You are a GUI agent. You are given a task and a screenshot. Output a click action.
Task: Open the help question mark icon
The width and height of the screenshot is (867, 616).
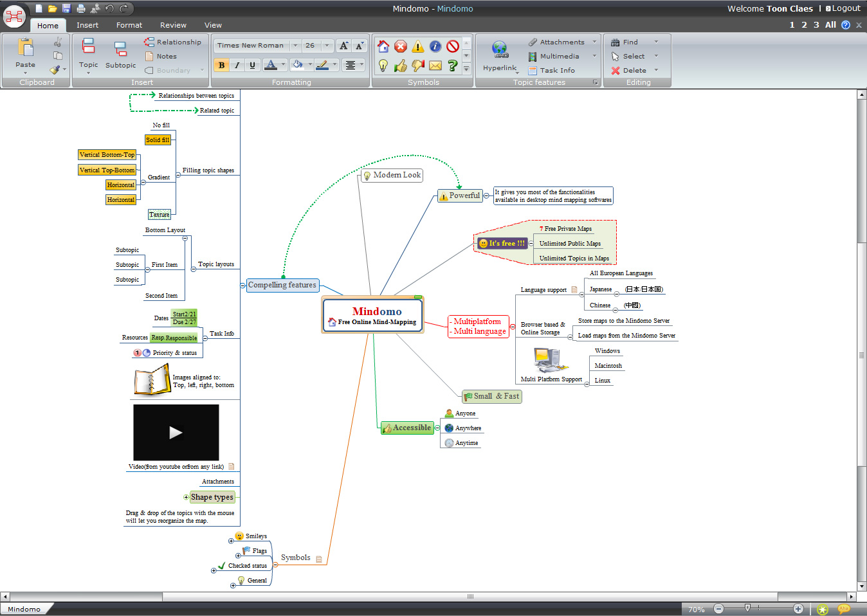(846, 25)
